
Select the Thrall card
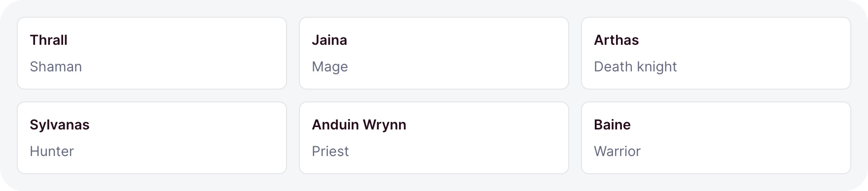[152, 53]
